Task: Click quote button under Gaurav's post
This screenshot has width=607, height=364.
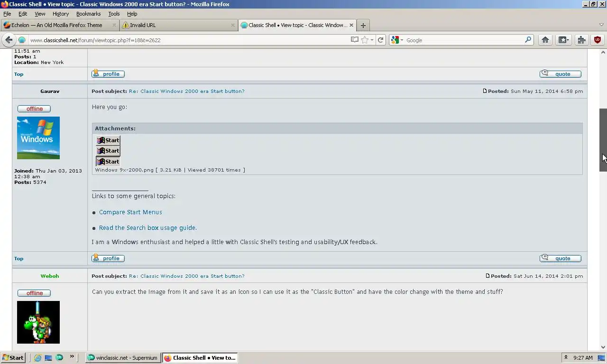Action: coord(561,258)
